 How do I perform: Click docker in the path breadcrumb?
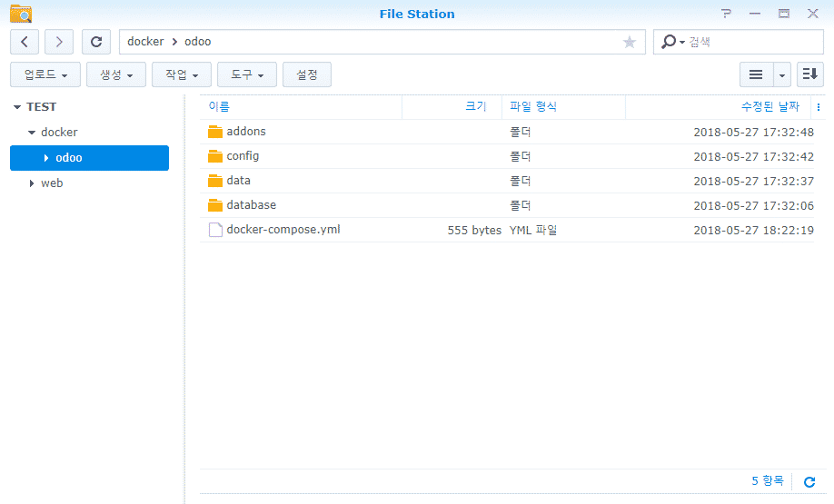[145, 42]
